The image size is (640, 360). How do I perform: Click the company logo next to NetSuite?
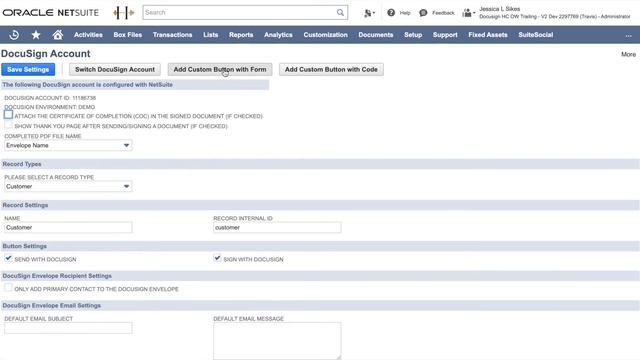pos(123,13)
